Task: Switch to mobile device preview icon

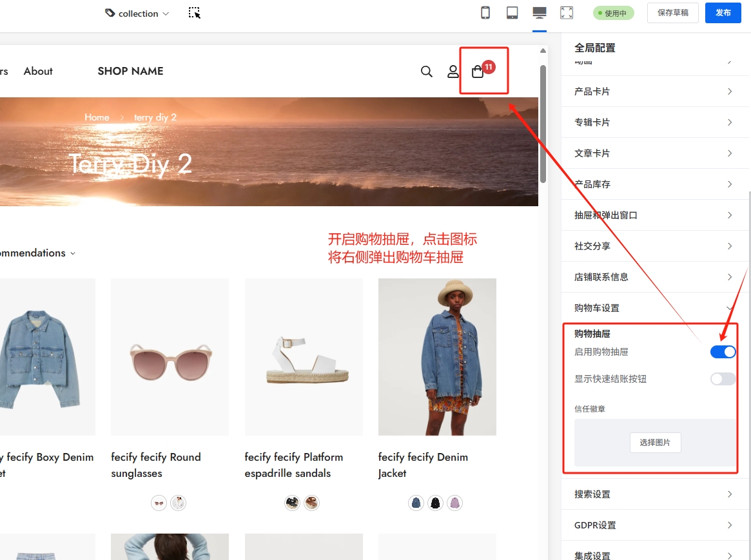Action: (485, 13)
